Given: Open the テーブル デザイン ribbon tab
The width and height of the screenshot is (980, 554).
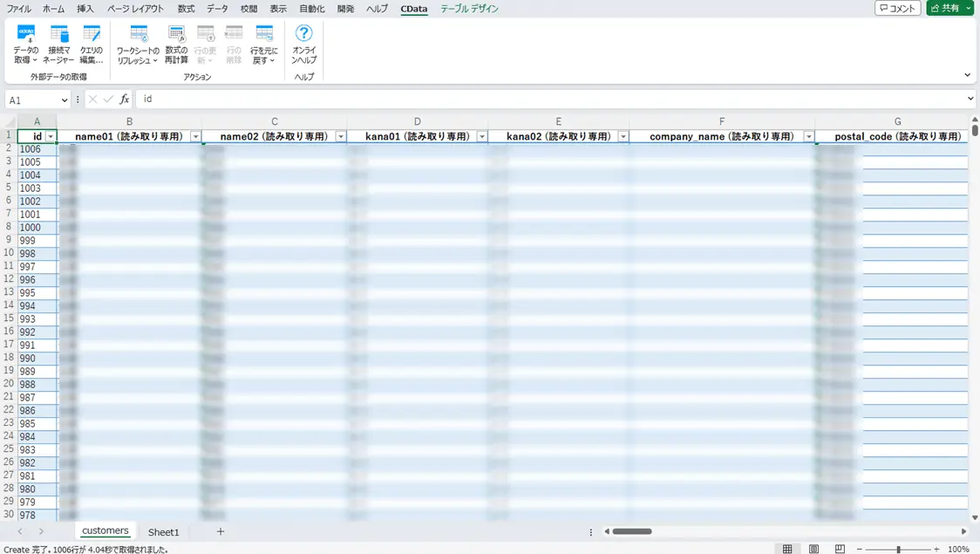Looking at the screenshot, I should (x=469, y=9).
